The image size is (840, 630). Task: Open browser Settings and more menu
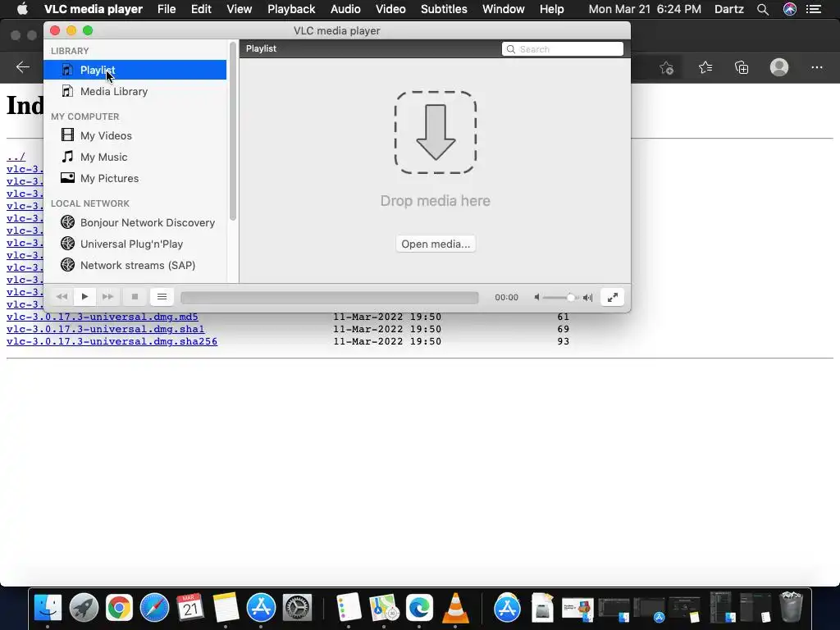click(x=816, y=67)
